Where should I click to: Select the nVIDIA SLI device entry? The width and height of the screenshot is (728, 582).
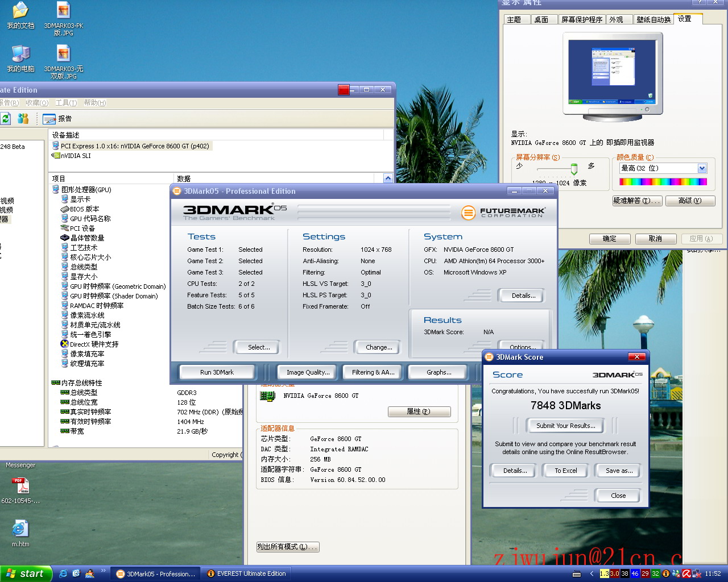(75, 156)
